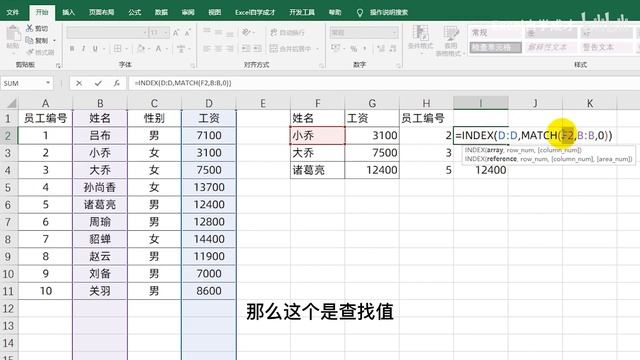Screen dimensions: 640x360
Task: Switch to the Developer tools tab
Action: (x=302, y=12)
